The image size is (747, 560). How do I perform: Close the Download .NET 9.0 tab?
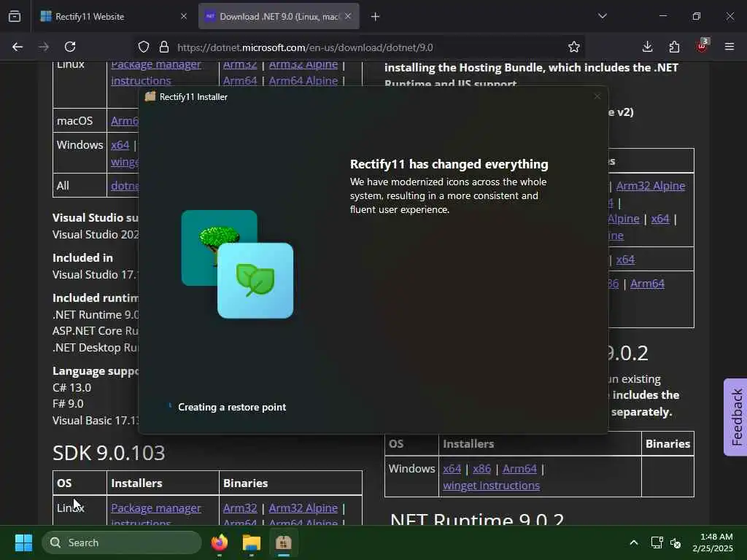point(348,16)
